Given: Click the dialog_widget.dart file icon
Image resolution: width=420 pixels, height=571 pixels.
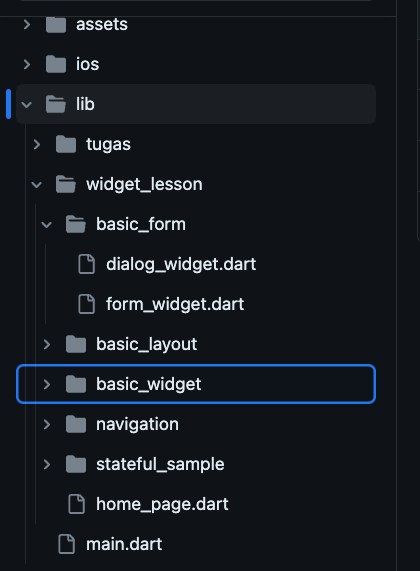Looking at the screenshot, I should coord(87,264).
